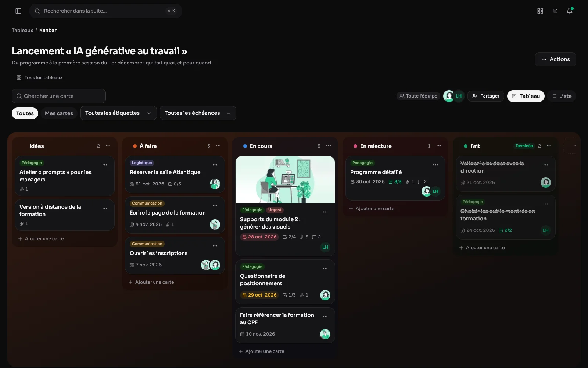The height and width of the screenshot is (368, 588).
Task: Open the apps grid icon
Action: pos(540,11)
